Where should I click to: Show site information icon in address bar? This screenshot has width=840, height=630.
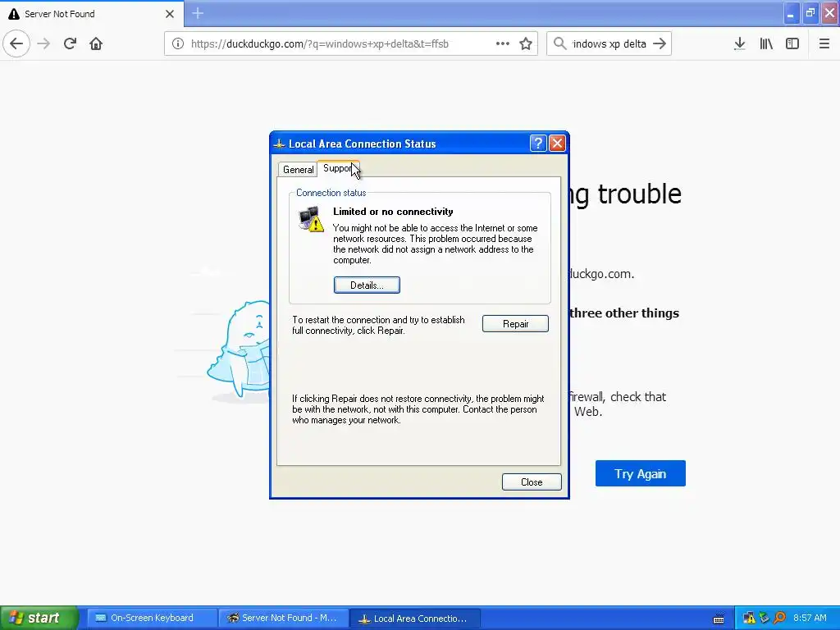(178, 44)
